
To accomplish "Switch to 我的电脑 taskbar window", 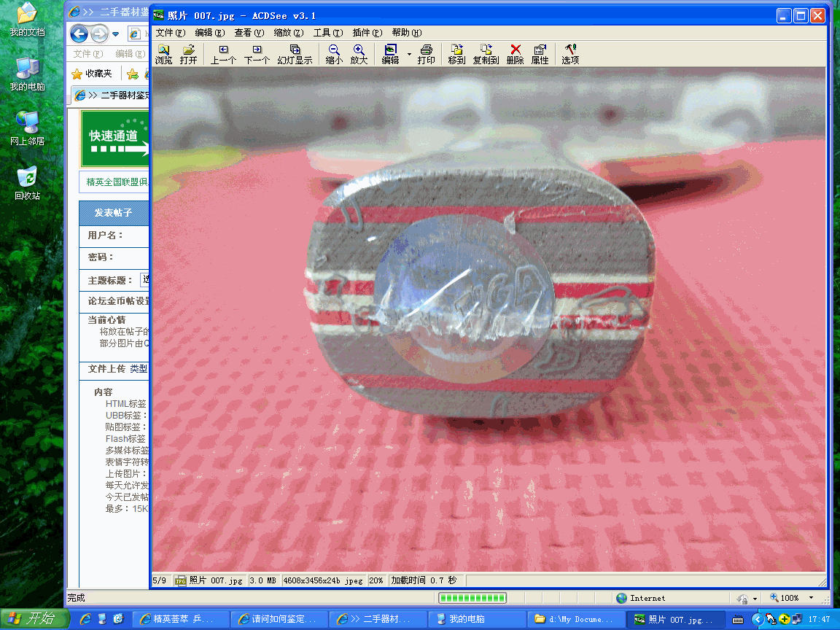I will (x=476, y=619).
